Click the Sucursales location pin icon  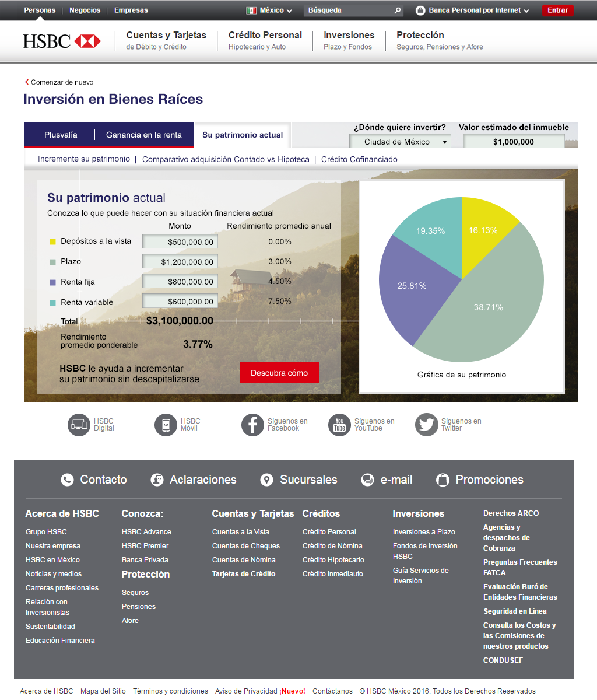(266, 480)
